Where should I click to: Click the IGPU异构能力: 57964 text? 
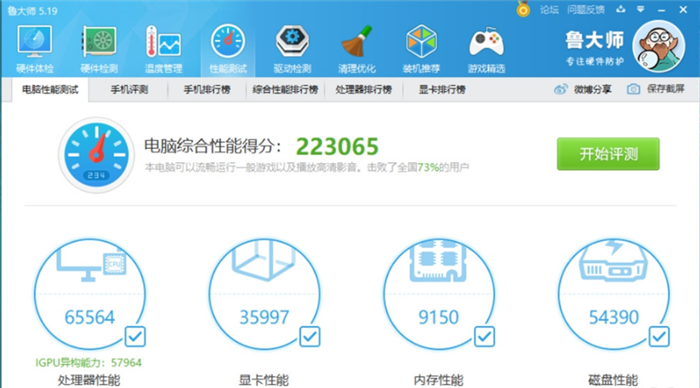(88, 363)
